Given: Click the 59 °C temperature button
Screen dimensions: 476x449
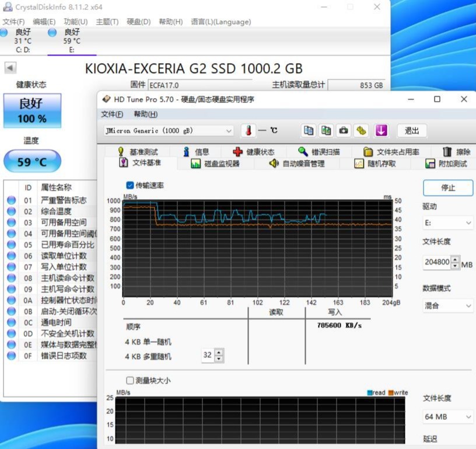Looking at the screenshot, I should point(32,161).
